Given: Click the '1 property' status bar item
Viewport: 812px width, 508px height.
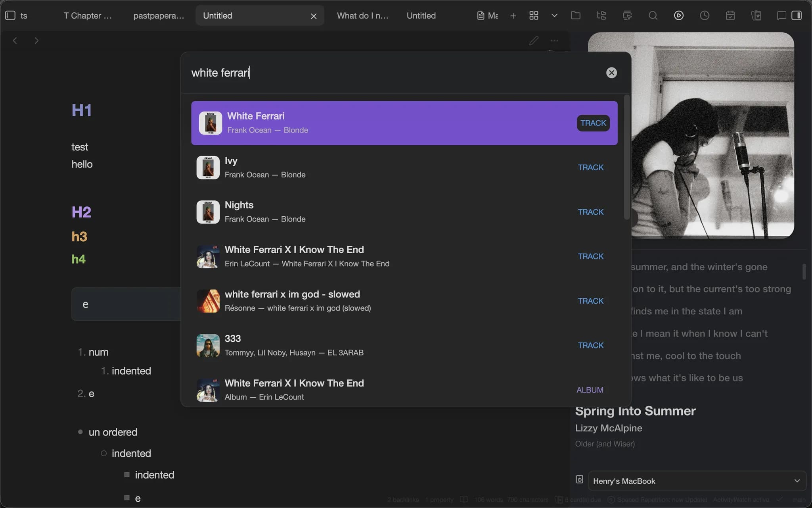Looking at the screenshot, I should click(439, 500).
